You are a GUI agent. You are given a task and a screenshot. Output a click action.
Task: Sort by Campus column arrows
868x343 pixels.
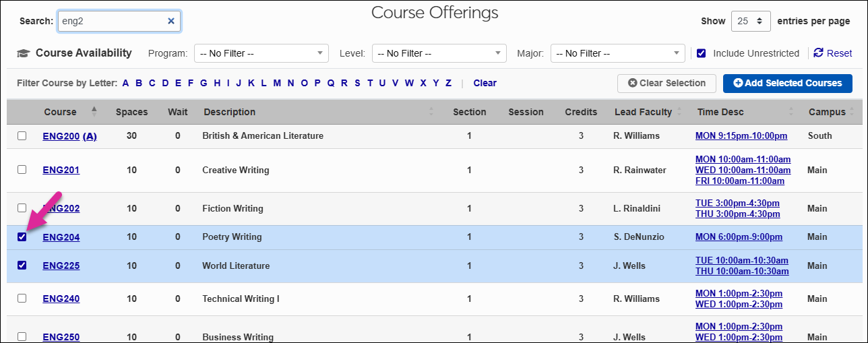852,112
